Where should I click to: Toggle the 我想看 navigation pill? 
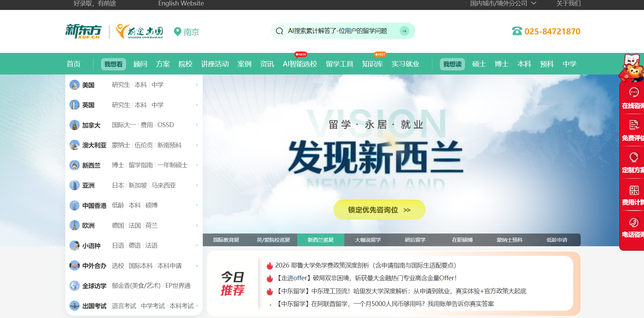(113, 64)
